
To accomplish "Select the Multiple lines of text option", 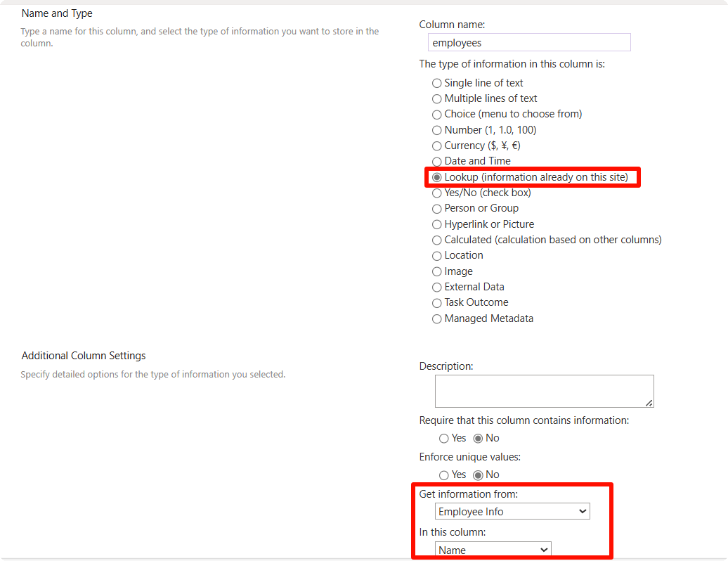I will pyautogui.click(x=436, y=98).
